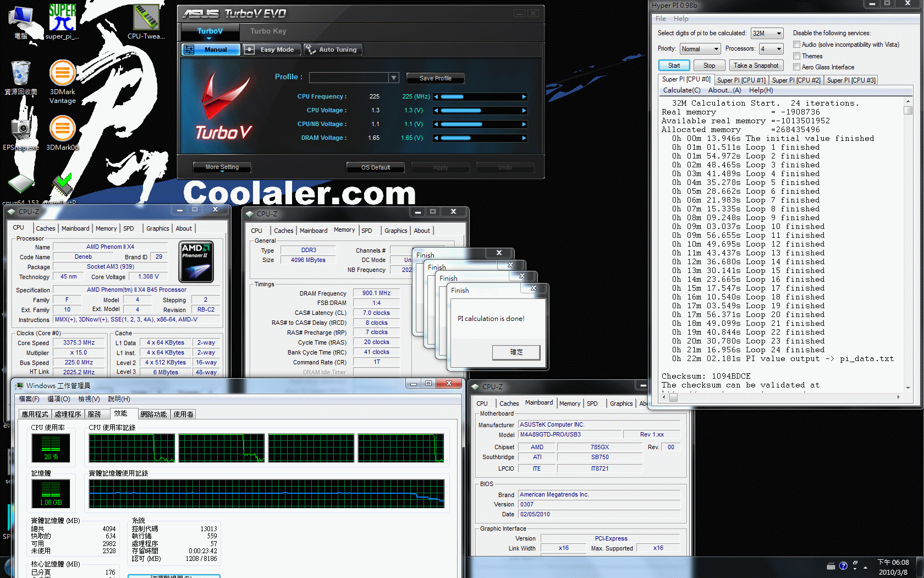Click Take a Snapshot button
Image resolution: width=924 pixels, height=578 pixels.
[x=756, y=66]
